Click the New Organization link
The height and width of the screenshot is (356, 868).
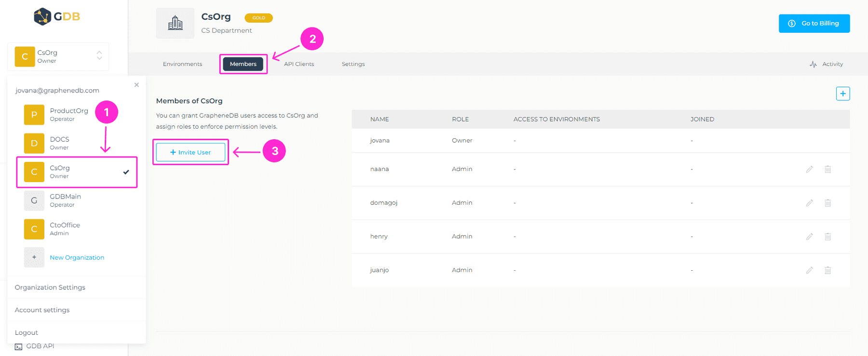(x=77, y=258)
